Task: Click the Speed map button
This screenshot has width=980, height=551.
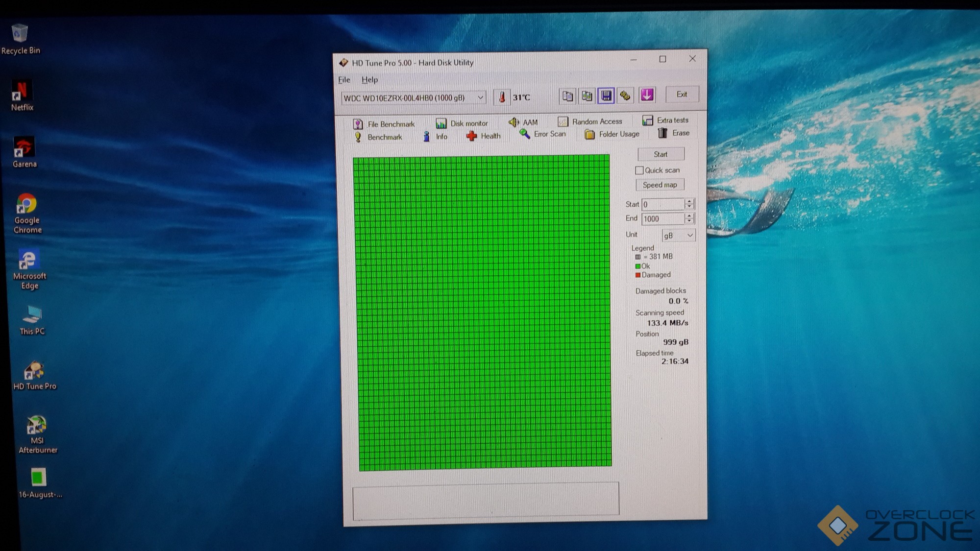Action: point(660,185)
